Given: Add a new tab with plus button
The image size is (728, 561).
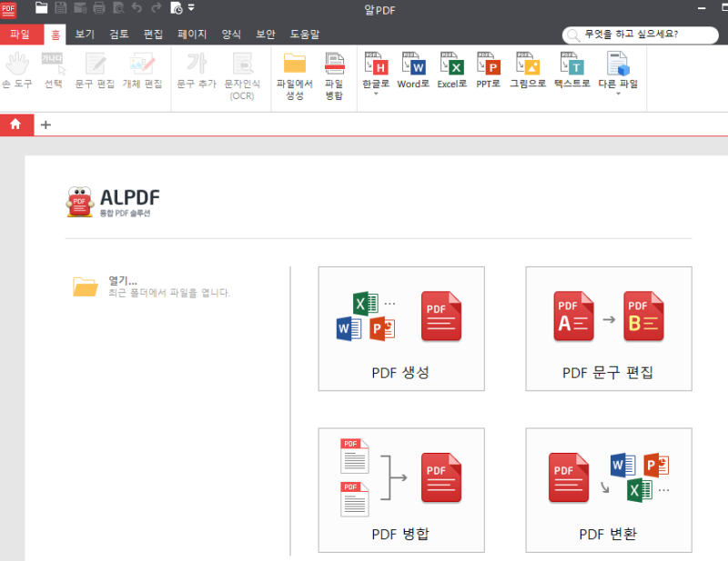Looking at the screenshot, I should click(45, 125).
